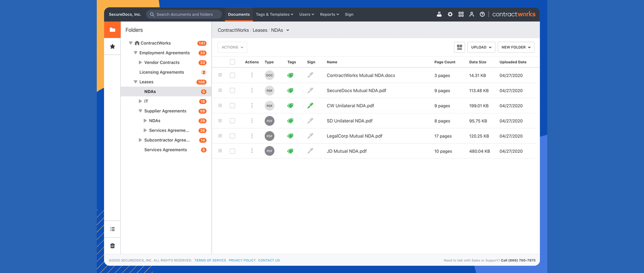Check the box for JD Mutual NDA.pdf
Image resolution: width=644 pixels, height=273 pixels.
(x=233, y=151)
